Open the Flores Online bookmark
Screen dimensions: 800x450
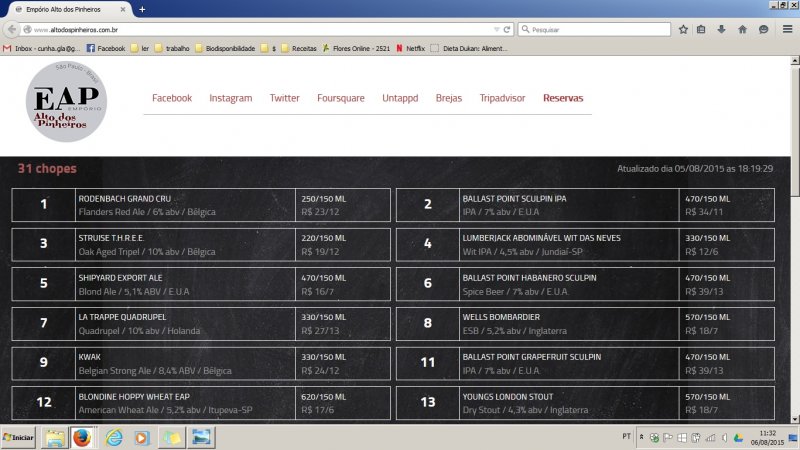[x=356, y=48]
